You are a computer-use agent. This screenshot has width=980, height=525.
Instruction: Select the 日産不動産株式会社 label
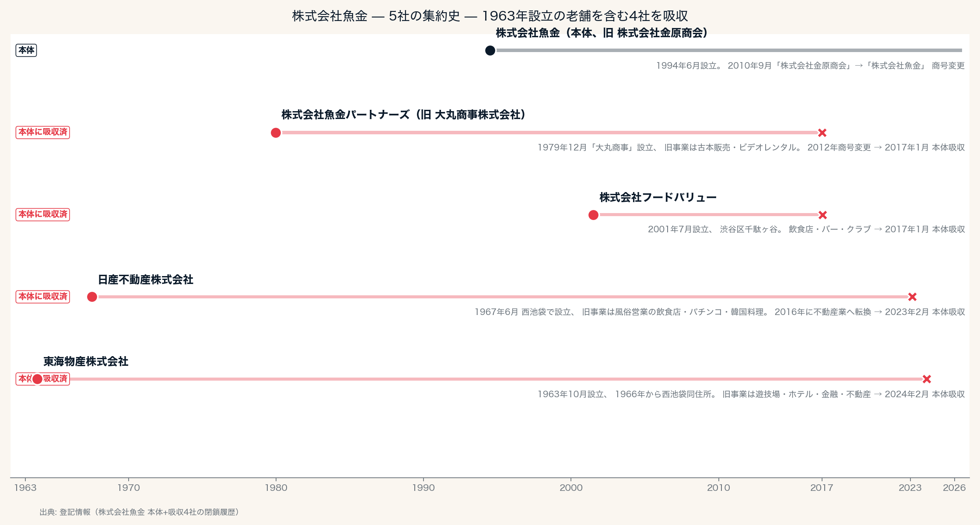pos(146,280)
